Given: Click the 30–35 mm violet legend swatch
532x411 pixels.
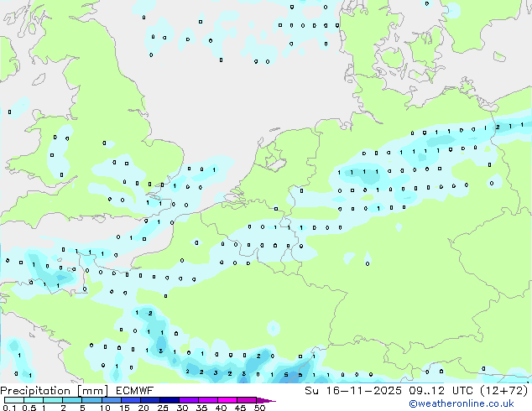Looking at the screenshot, I should [x=189, y=400].
